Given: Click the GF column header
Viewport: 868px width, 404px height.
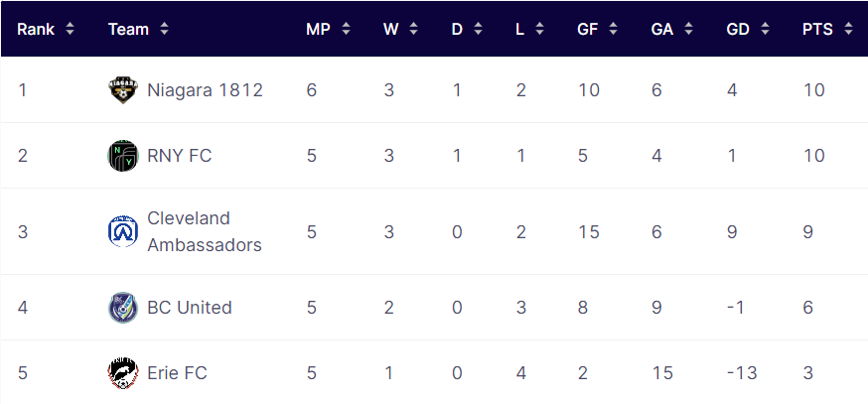Looking at the screenshot, I should point(587,29).
